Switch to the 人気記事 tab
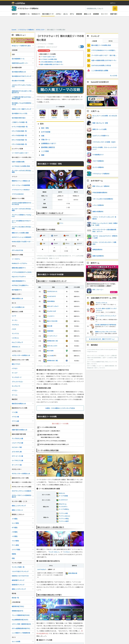 click(x=94, y=41)
